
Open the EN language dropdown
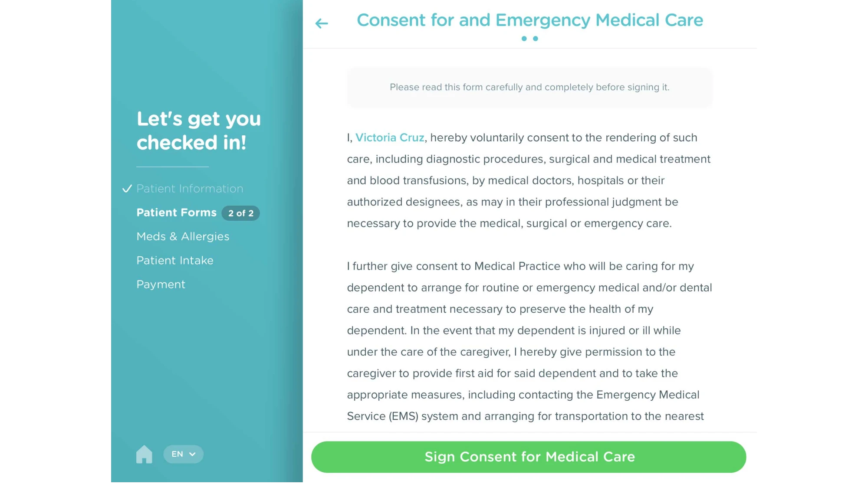pyautogui.click(x=183, y=454)
